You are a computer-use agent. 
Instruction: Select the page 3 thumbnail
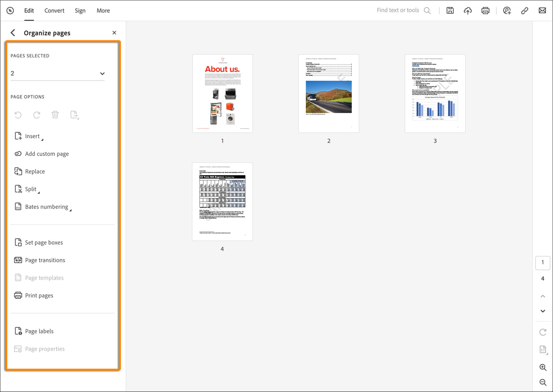tap(435, 93)
